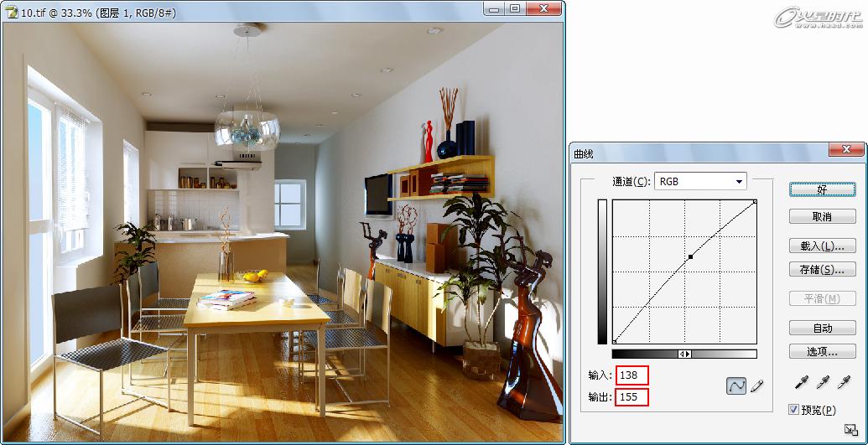Click the 自动 auto button
The width and height of the screenshot is (868, 445).
(822, 328)
